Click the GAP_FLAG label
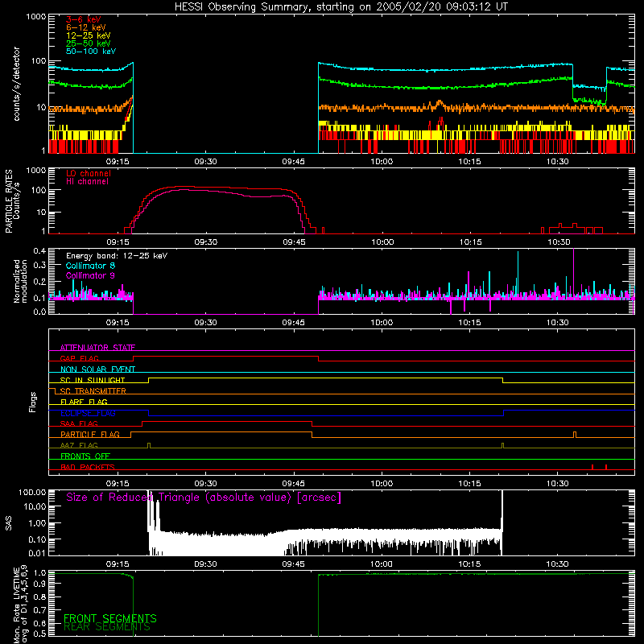The width and height of the screenshot is (644, 644). click(x=79, y=358)
